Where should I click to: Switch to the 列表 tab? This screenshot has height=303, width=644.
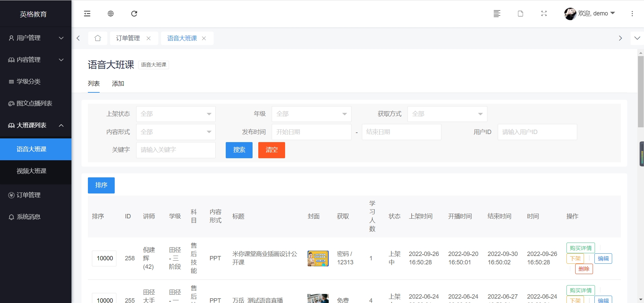coord(94,84)
